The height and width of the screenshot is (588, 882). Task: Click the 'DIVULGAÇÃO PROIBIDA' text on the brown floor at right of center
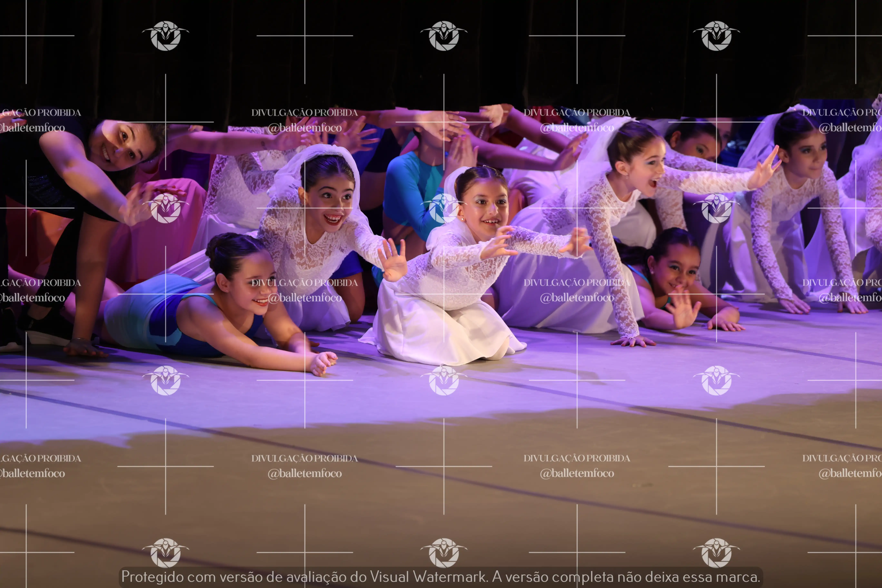click(577, 458)
